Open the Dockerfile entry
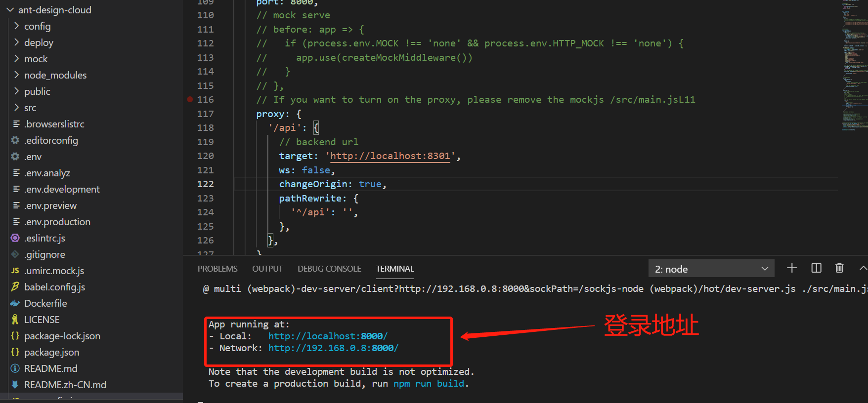Image resolution: width=868 pixels, height=403 pixels. coord(45,303)
